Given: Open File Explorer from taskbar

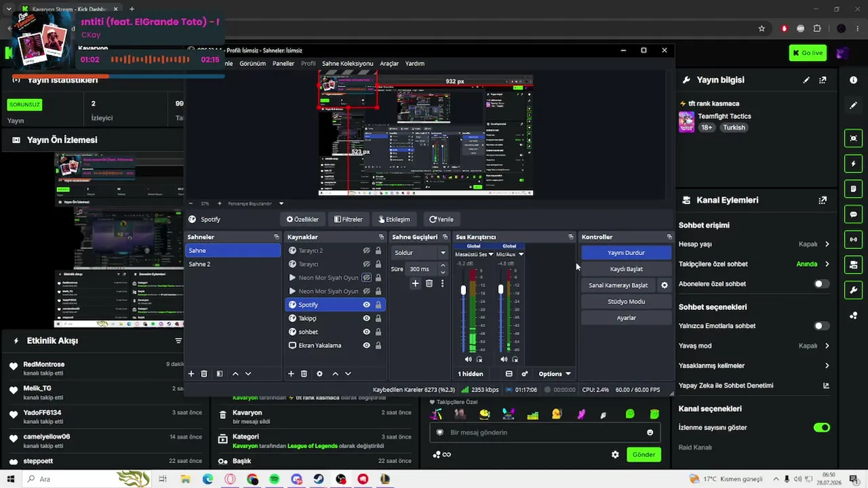Looking at the screenshot, I should (x=185, y=479).
